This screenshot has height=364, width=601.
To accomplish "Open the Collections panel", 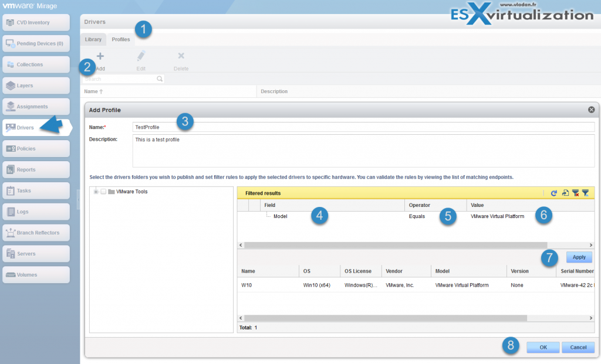I will 35,64.
